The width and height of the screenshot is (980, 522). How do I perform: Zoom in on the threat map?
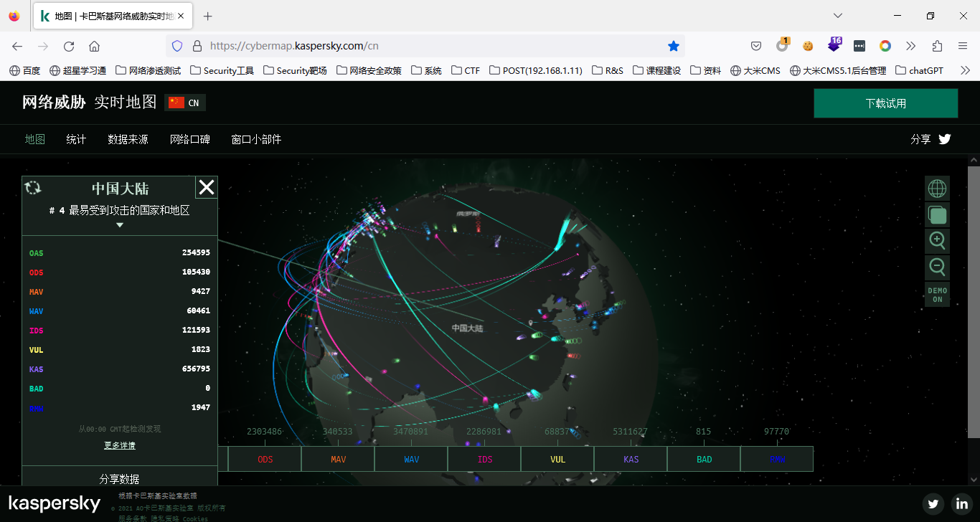937,240
